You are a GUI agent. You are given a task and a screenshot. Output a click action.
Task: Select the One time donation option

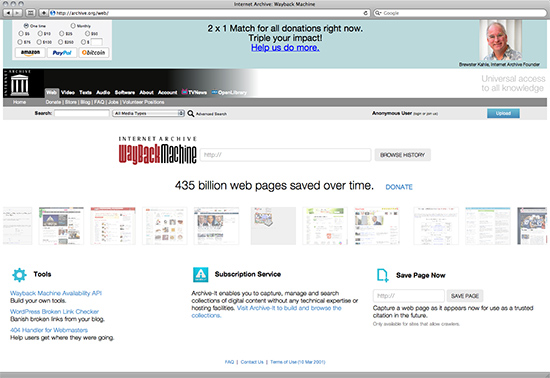pyautogui.click(x=26, y=26)
